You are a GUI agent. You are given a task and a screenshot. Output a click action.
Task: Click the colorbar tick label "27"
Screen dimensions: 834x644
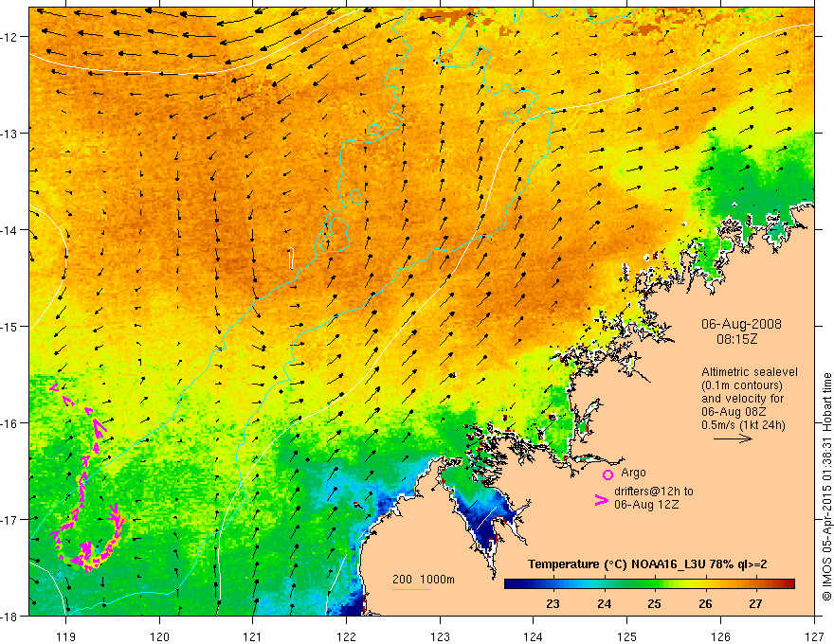coord(756,603)
